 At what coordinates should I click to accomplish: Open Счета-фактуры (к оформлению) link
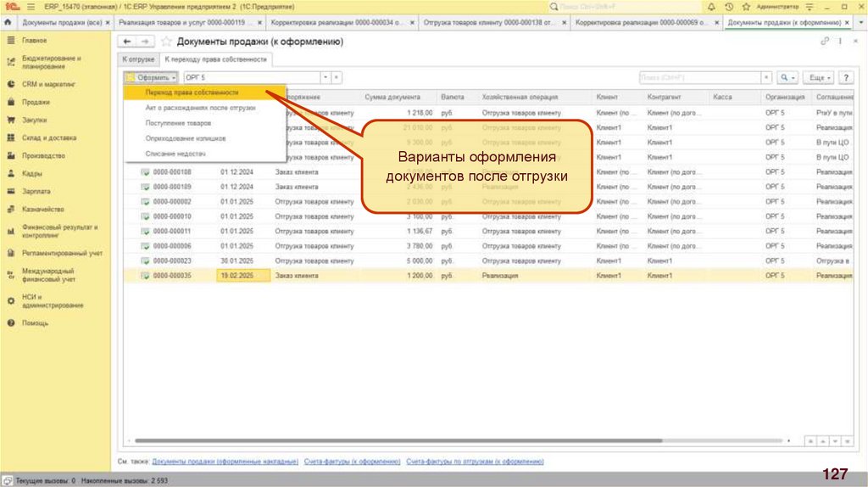(x=352, y=462)
